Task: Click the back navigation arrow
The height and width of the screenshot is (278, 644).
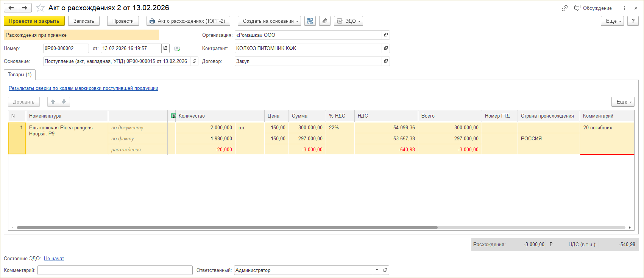Action: 11,8
